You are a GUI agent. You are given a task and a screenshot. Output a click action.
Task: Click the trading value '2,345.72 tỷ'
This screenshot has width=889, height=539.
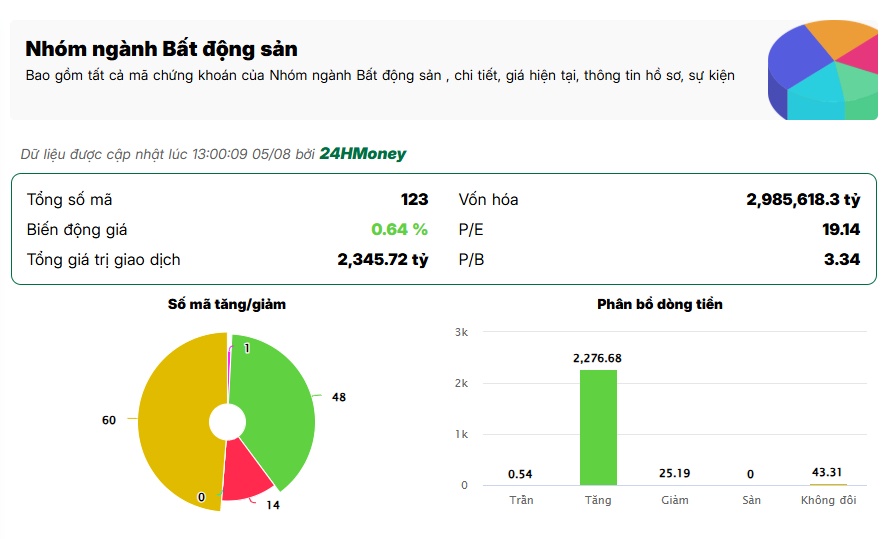point(383,260)
